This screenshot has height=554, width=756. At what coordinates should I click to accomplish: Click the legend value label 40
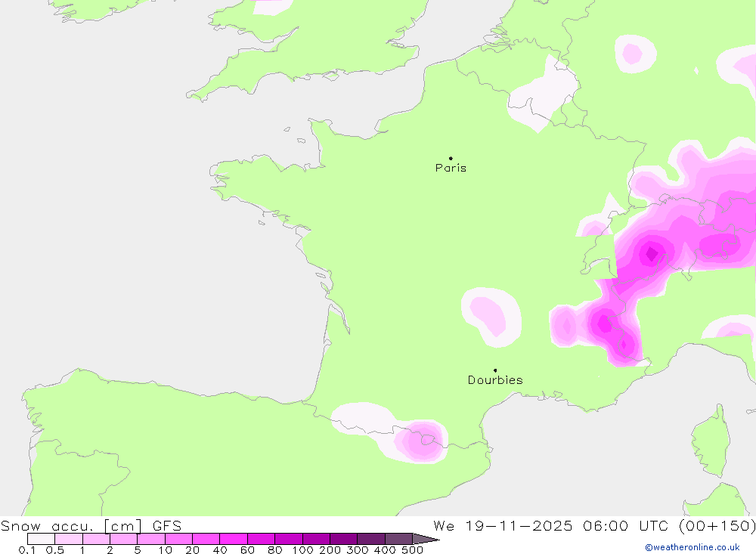point(220,549)
